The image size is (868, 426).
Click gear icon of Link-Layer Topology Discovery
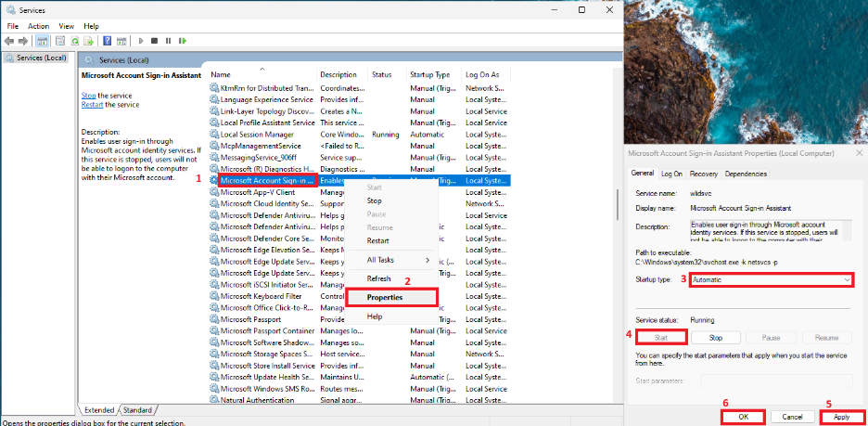(x=213, y=111)
